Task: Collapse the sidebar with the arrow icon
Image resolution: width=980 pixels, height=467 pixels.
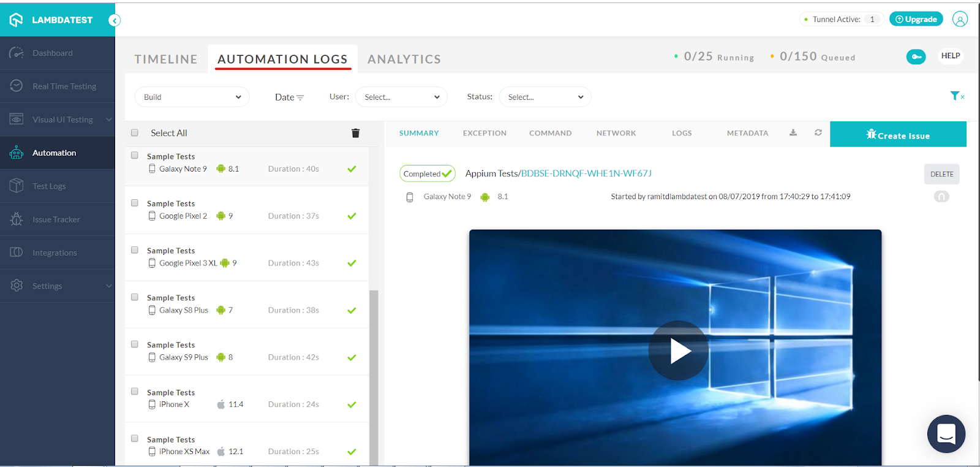Action: click(x=114, y=20)
